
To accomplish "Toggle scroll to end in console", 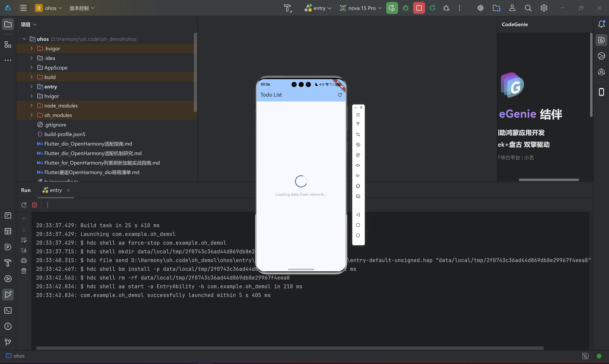I will pyautogui.click(x=24, y=250).
